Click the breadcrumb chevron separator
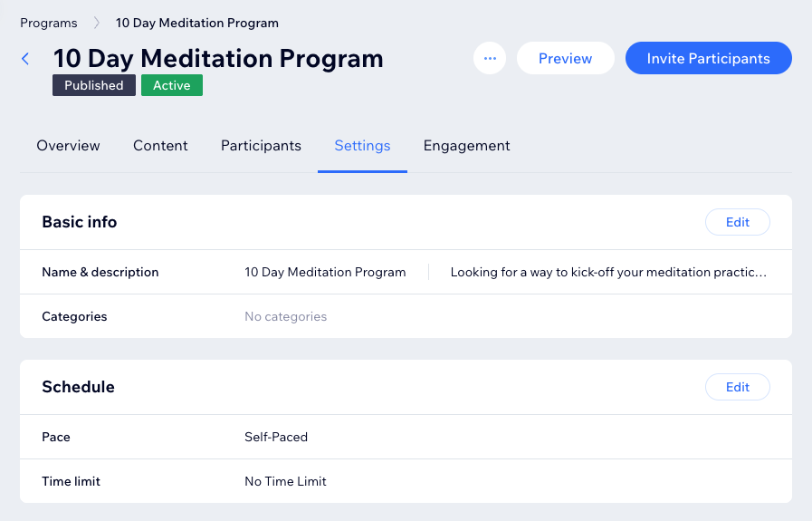This screenshot has height=521, width=812. tap(96, 23)
